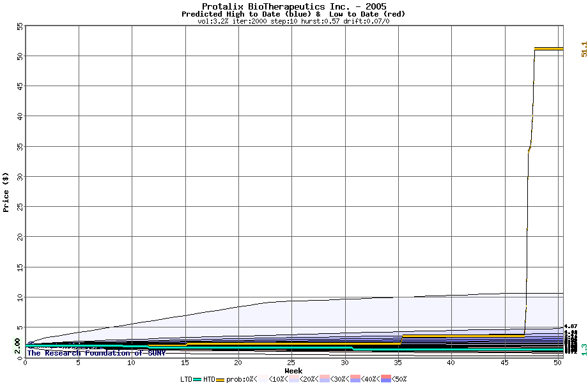This screenshot has width=588, height=383.
Task: Click the Week axis tick label '50'
Action: [557, 363]
